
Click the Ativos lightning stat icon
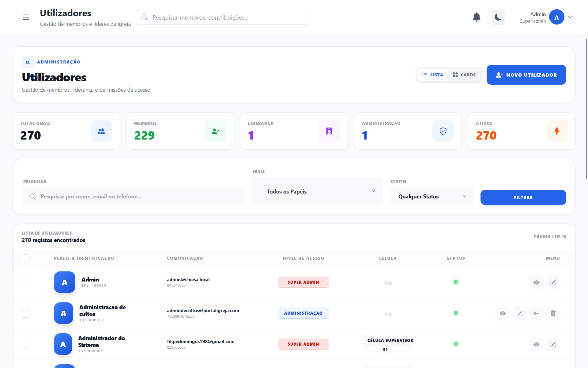click(557, 131)
